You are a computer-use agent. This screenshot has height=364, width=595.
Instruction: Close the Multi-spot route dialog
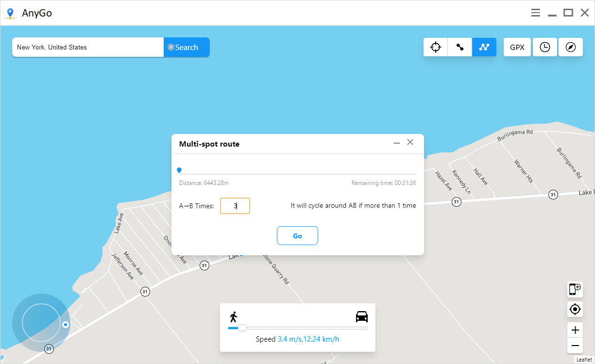pos(410,142)
